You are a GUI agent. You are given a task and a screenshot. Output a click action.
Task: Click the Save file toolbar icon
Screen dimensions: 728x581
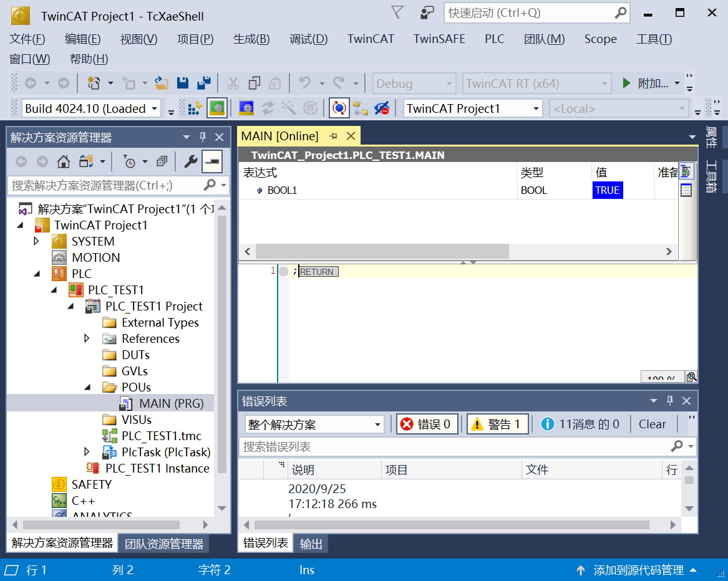(182, 84)
